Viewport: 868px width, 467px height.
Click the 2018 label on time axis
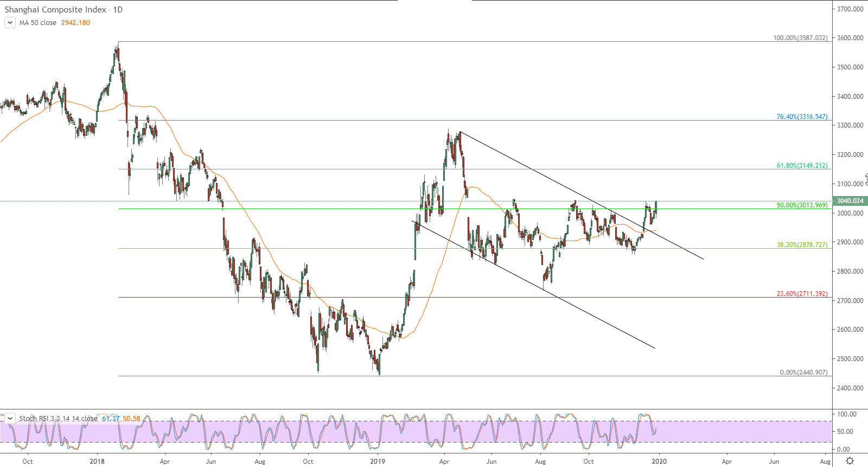(x=97, y=462)
